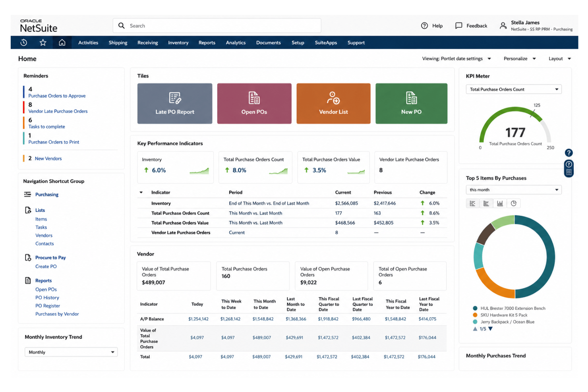588x392 pixels.
Task: Go to the Home house icon
Action: click(x=62, y=42)
